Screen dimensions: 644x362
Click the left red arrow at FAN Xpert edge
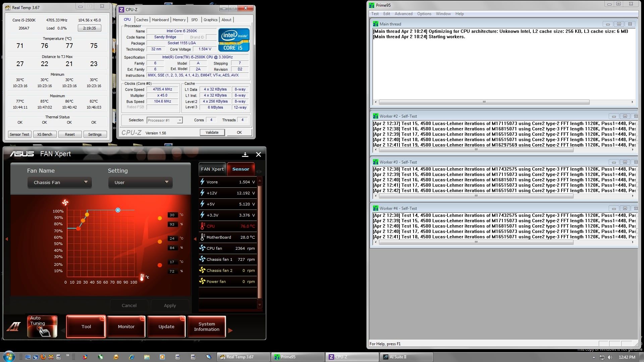[x=6, y=239]
